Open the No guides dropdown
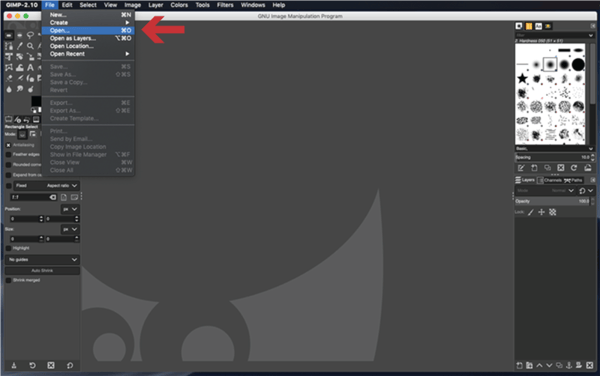 click(42, 259)
